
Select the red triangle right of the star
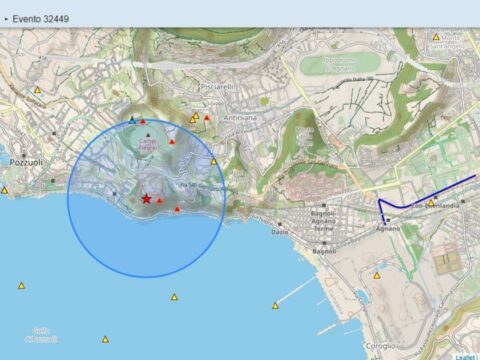[159, 201]
